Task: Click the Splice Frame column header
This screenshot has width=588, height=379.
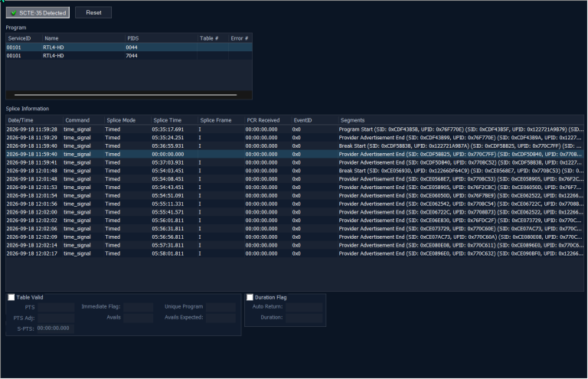Action: [x=220, y=120]
